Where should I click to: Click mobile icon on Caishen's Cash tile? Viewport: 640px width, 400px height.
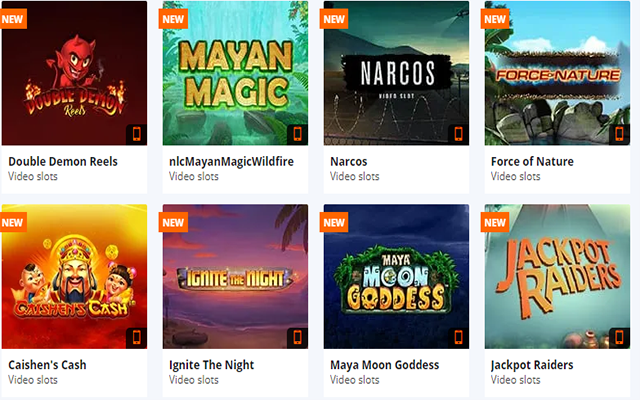coord(136,338)
